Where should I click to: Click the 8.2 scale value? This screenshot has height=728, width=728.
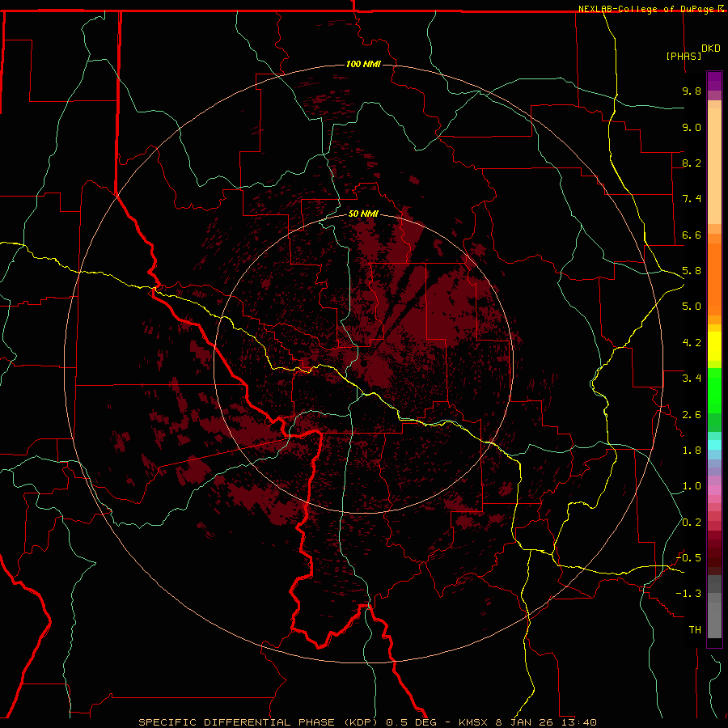coord(692,163)
